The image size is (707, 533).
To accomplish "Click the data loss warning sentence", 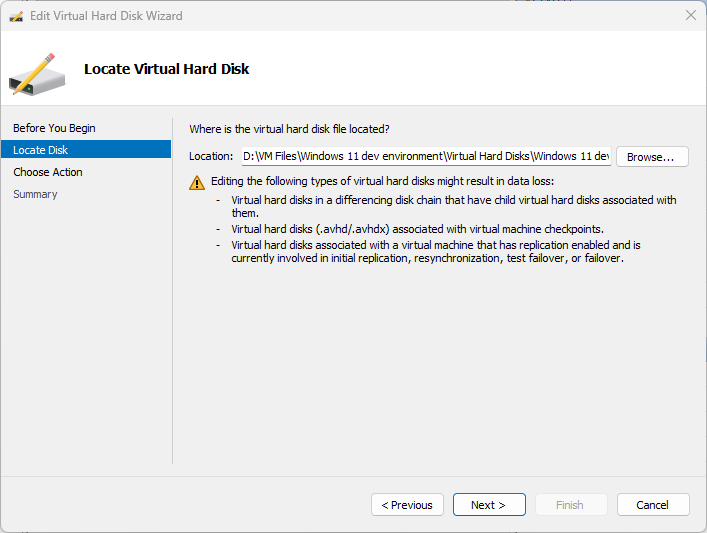I will tap(382, 182).
